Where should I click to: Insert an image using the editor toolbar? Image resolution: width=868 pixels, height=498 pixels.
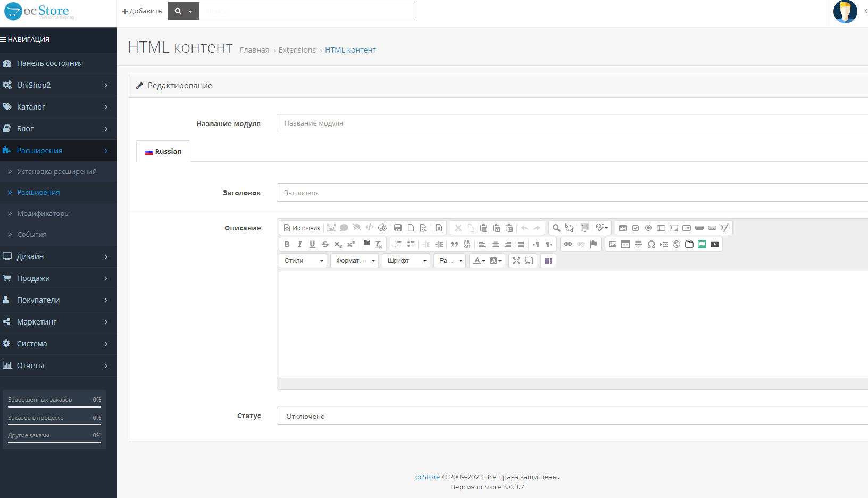613,244
